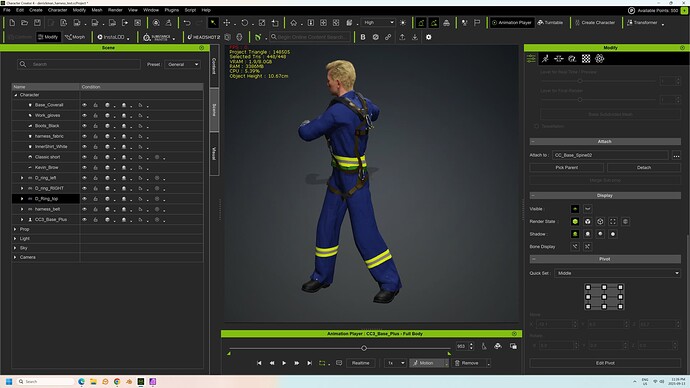690x388 pixels.
Task: Select the Rotate tool
Action: click(x=245, y=22)
